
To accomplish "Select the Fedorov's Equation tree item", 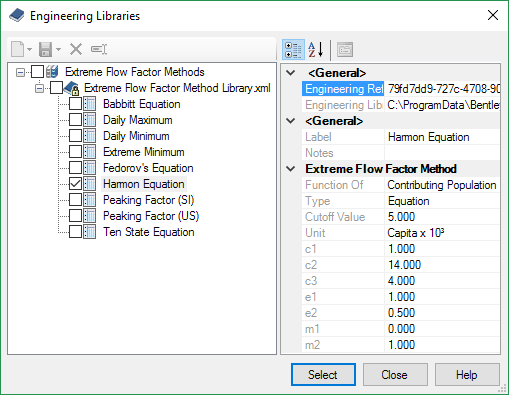I will pos(148,168).
